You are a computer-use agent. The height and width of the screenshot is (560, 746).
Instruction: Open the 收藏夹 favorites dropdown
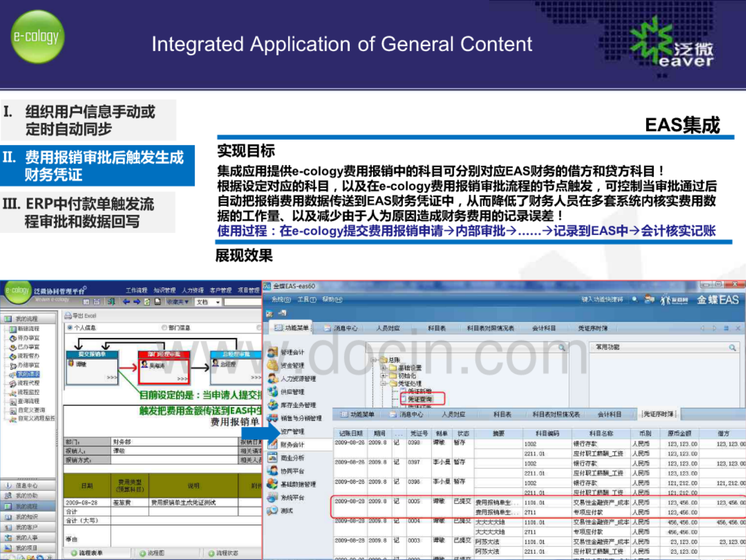tap(178, 302)
